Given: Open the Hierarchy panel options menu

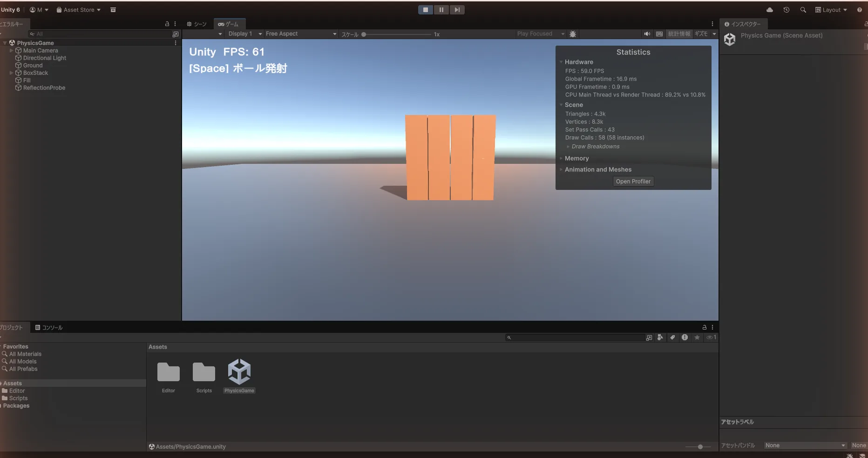Looking at the screenshot, I should click(175, 24).
